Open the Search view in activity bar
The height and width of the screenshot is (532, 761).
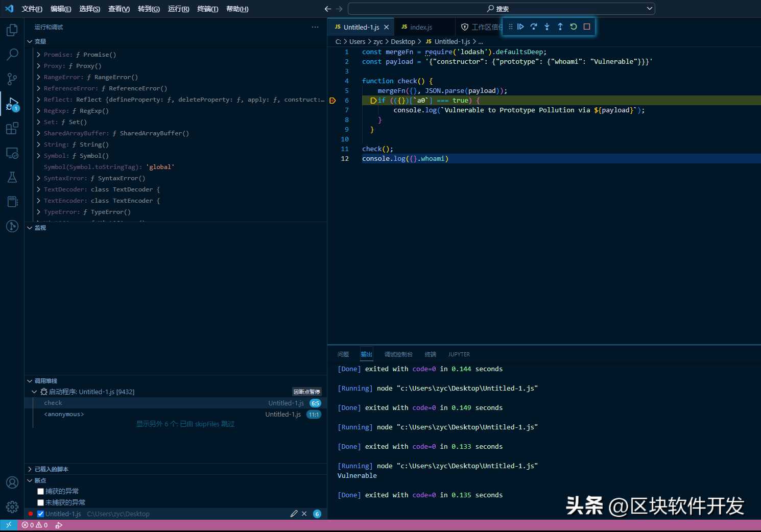point(12,54)
